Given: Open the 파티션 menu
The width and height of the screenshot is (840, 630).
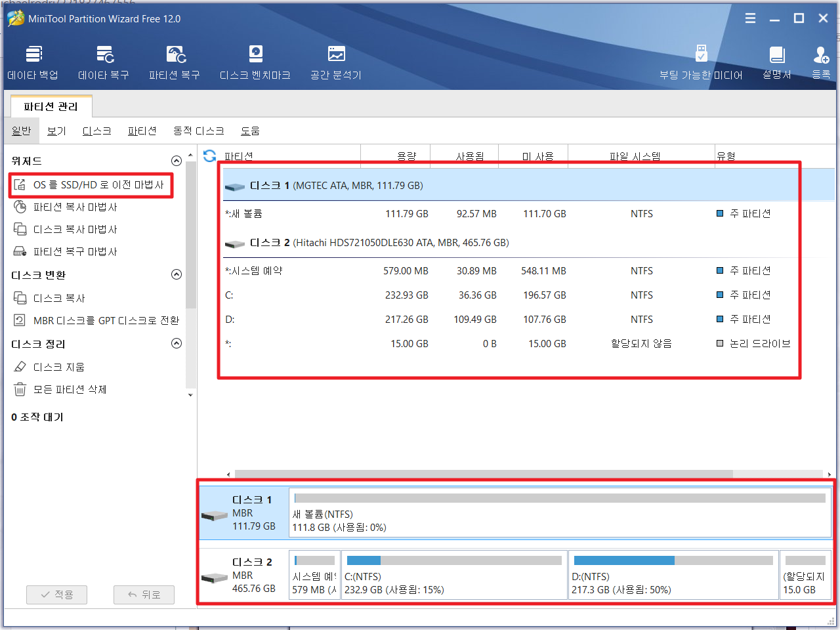Looking at the screenshot, I should [x=142, y=131].
